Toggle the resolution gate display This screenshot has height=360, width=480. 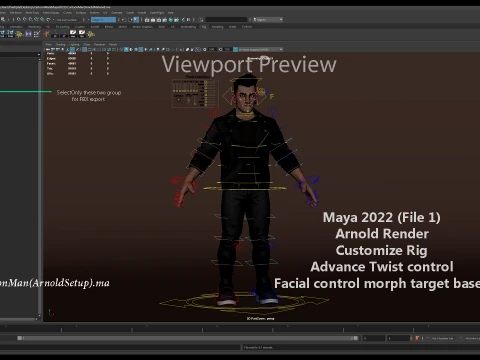94,49
